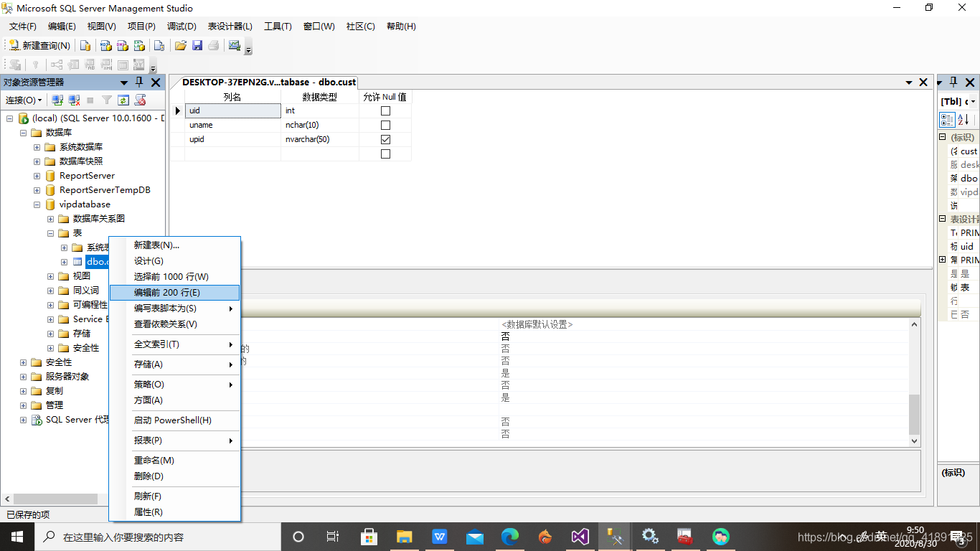Viewport: 980px width, 551px height.
Task: Open 编写表脚本为(S) submenu
Action: tap(174, 309)
